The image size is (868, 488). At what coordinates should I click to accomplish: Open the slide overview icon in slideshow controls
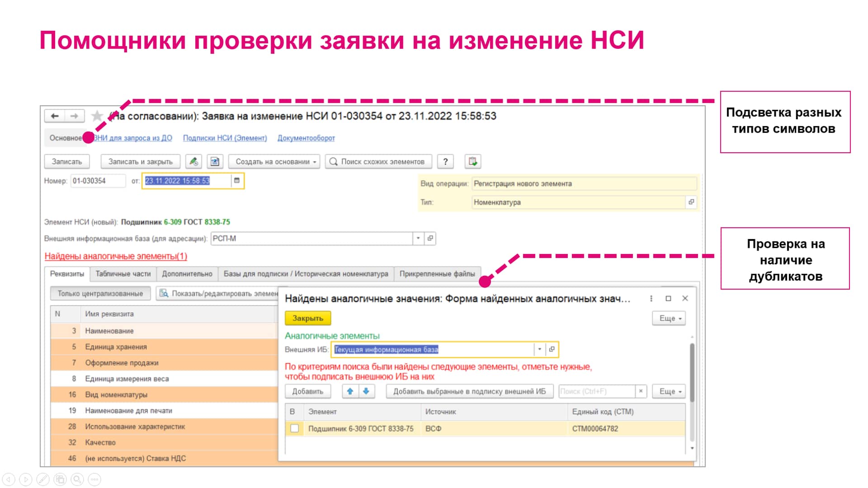[60, 479]
